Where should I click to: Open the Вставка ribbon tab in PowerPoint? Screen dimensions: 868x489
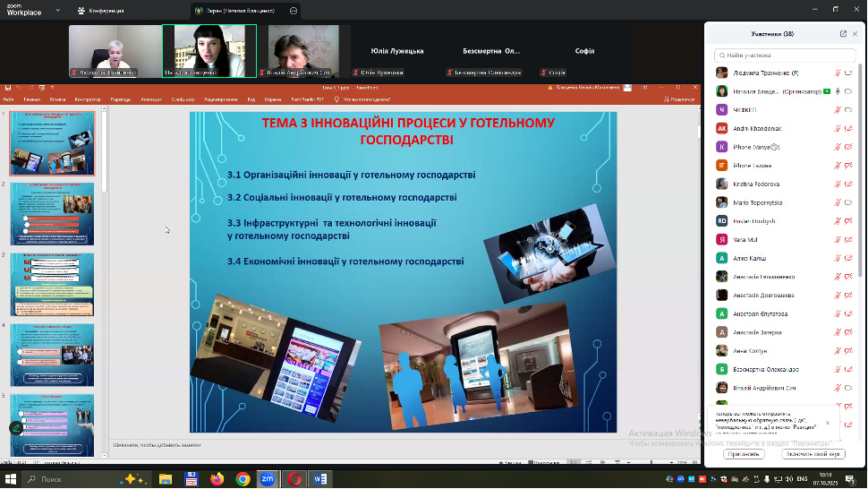58,99
